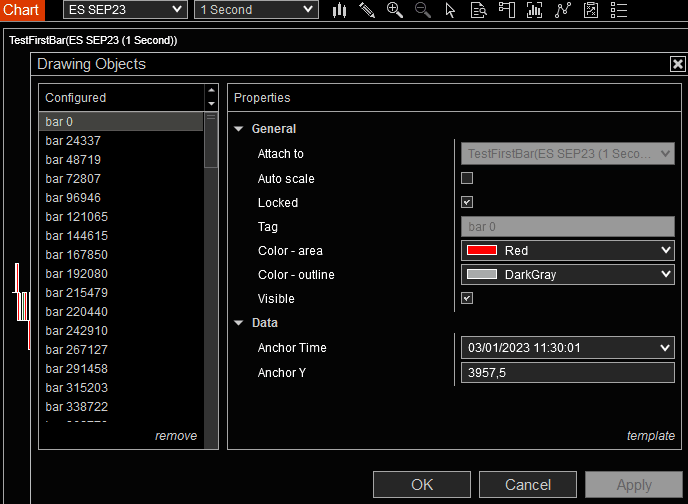The image size is (688, 504).
Task: Move configured item down with down arrow
Action: point(211,104)
